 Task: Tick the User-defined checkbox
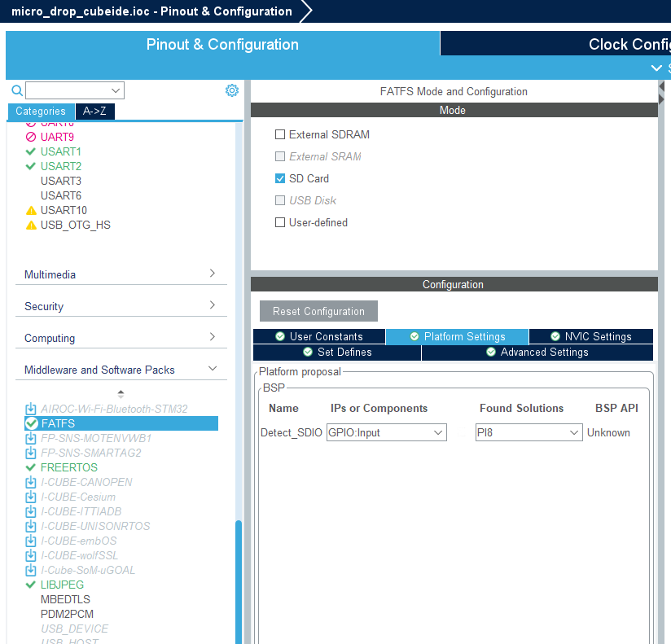280,222
